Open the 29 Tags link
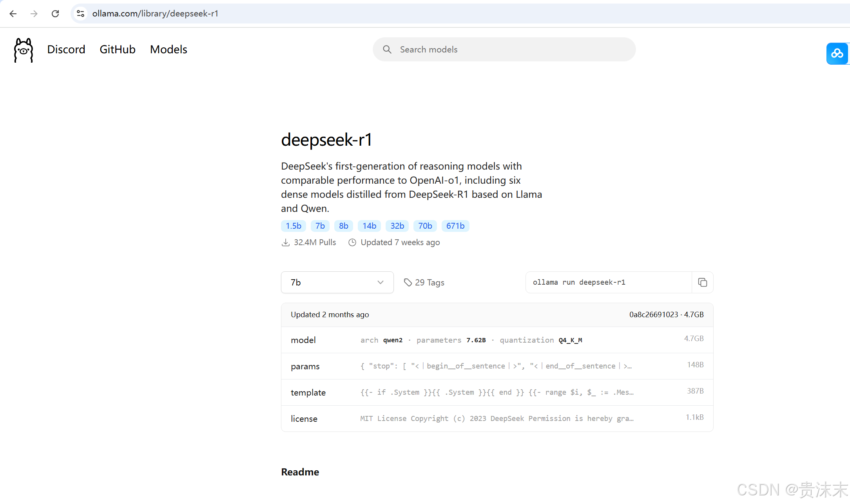This screenshot has width=850, height=504. (x=424, y=283)
